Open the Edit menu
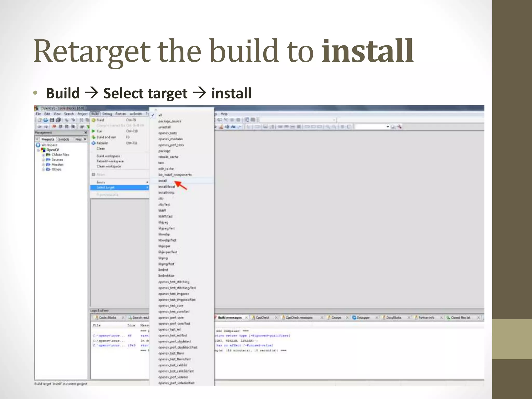The height and width of the screenshot is (399, 532). pyautogui.click(x=47, y=114)
